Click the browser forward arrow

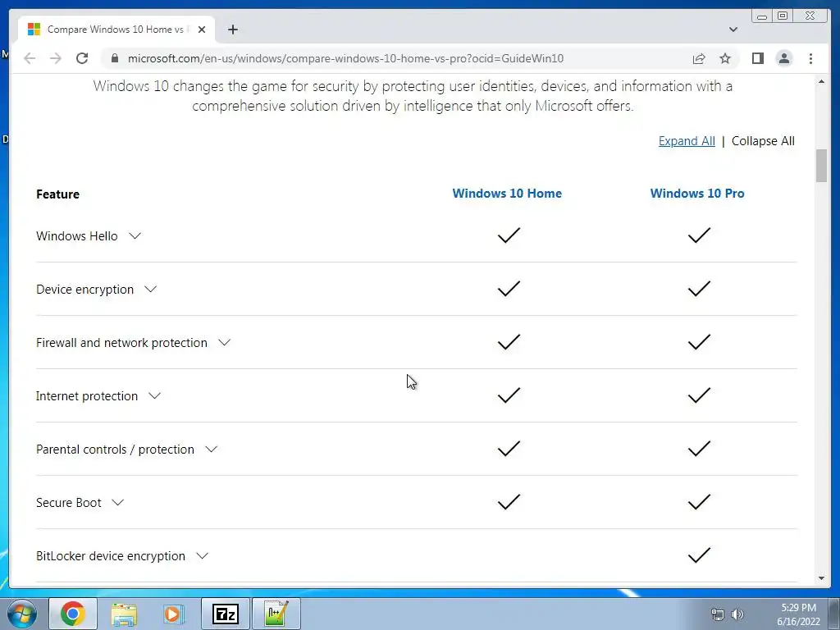56,58
